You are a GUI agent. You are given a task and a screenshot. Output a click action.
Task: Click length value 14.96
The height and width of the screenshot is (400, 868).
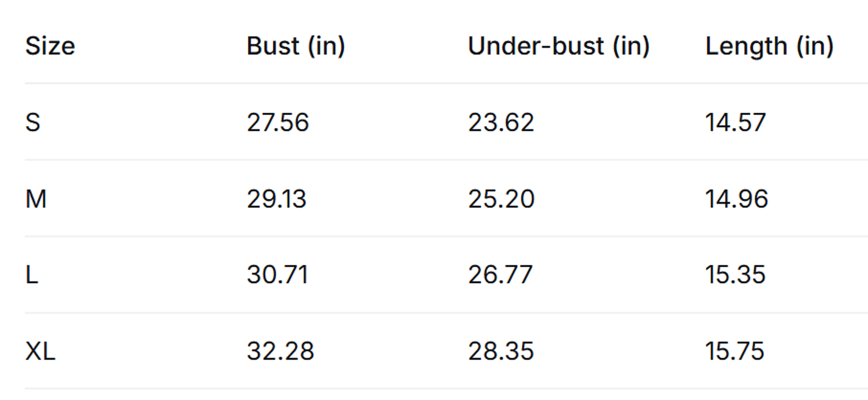[737, 199]
